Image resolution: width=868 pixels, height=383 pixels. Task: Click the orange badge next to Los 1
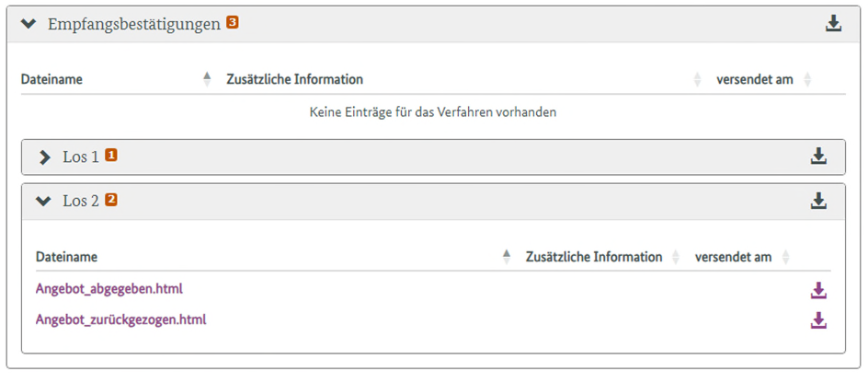(x=111, y=156)
